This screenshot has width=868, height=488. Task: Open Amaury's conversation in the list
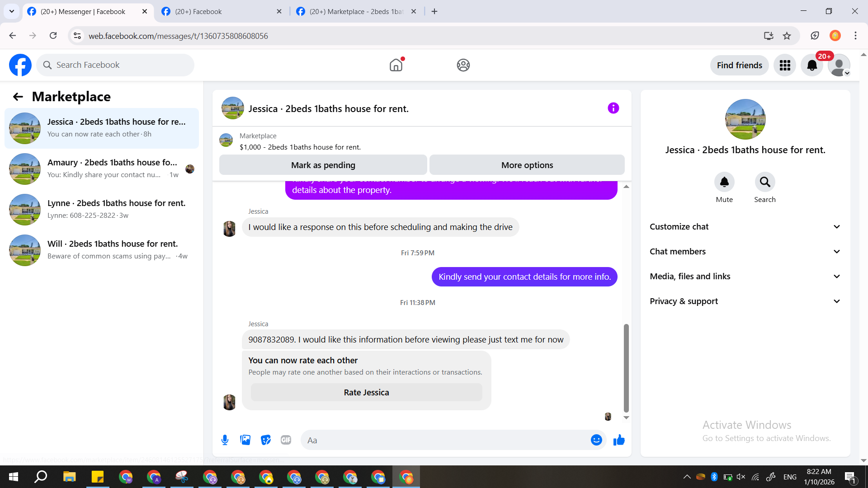[x=102, y=169]
